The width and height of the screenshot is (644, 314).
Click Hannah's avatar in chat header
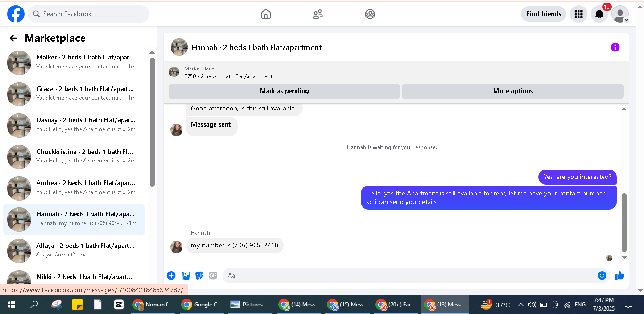coord(179,47)
